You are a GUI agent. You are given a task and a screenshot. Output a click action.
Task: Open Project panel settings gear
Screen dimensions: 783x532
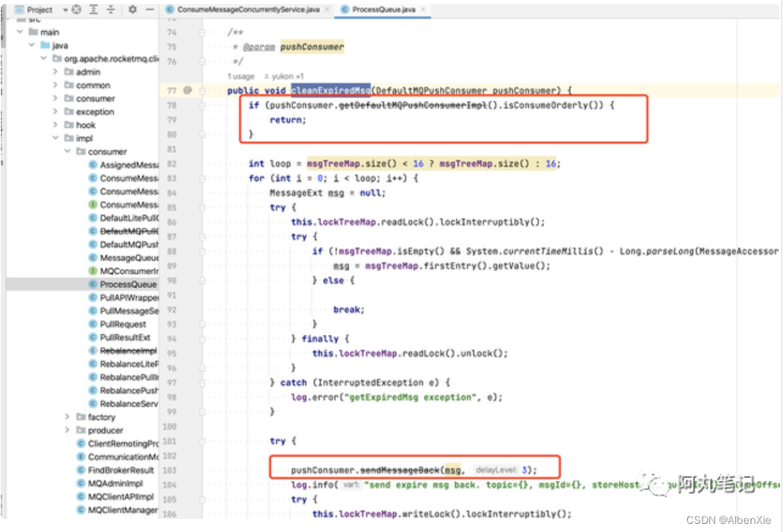[x=132, y=10]
